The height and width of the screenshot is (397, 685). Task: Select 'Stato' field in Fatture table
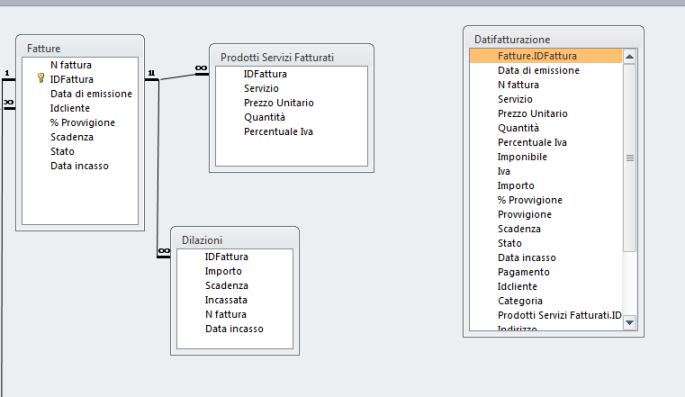coord(62,152)
